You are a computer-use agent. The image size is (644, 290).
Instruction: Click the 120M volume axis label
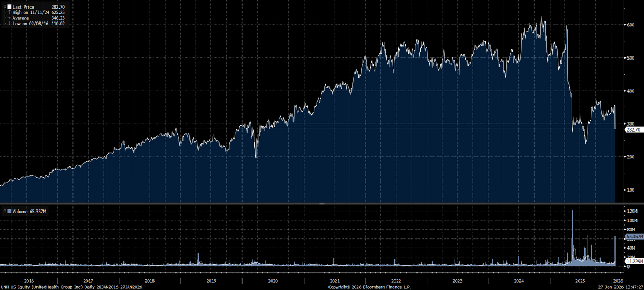[x=632, y=211]
